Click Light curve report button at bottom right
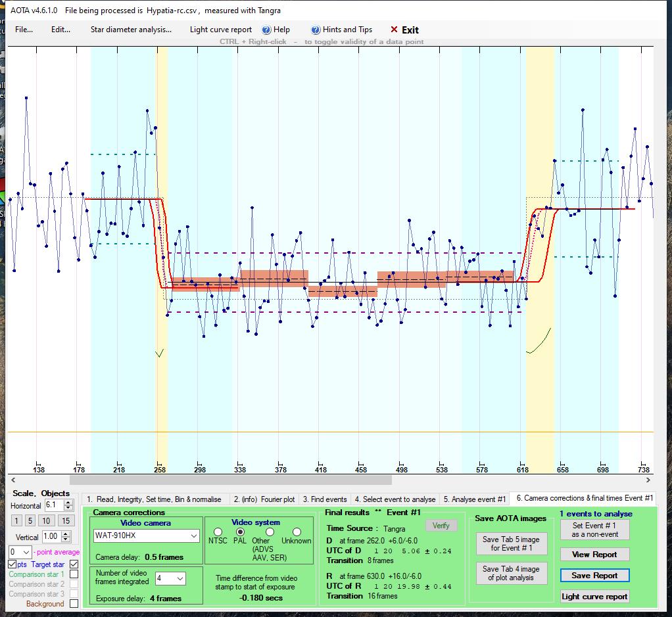 coord(595,597)
